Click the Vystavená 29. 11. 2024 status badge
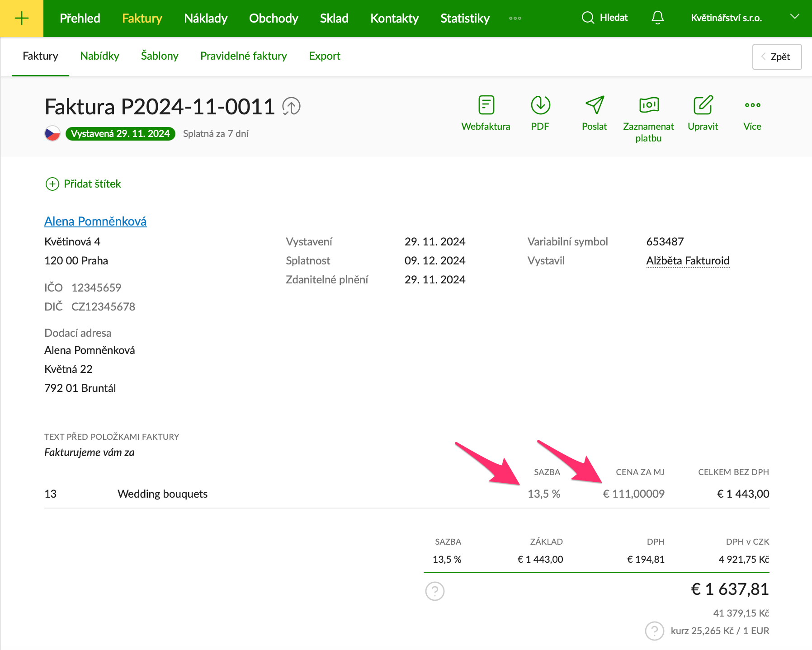Screen dimensions: 812x650 [120, 134]
